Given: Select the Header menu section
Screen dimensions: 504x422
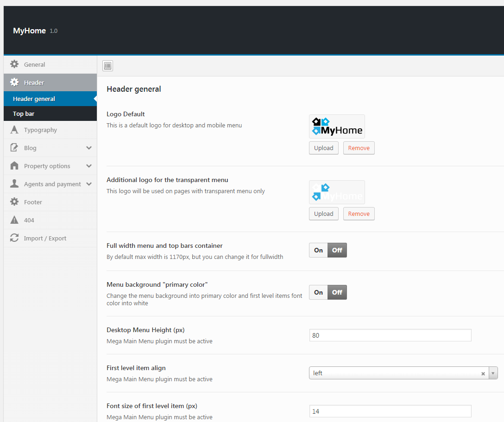Looking at the screenshot, I should (50, 82).
